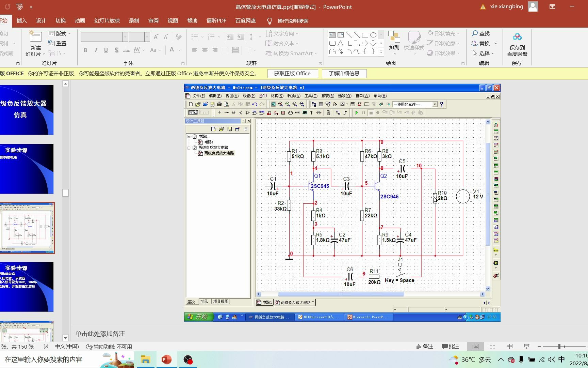The width and height of the screenshot is (588, 368).
Task: Open PowerPoint from the Windows taskbar
Action: click(x=166, y=359)
